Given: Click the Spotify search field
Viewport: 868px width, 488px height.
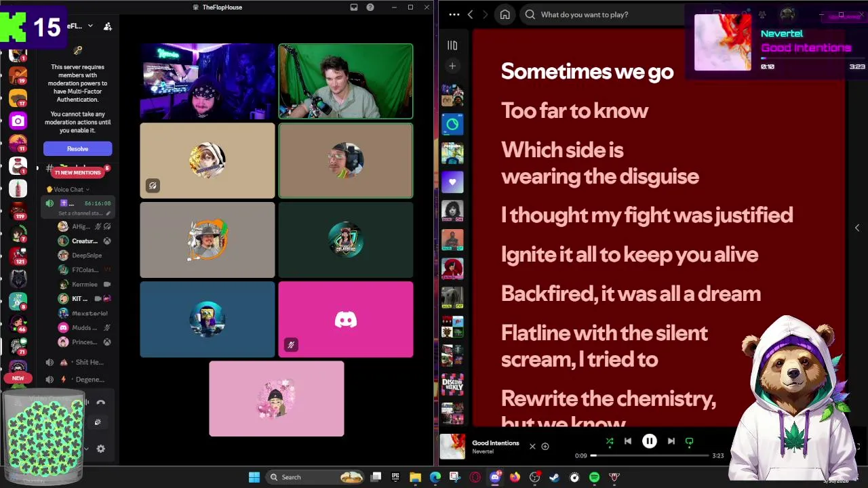Looking at the screenshot, I should [604, 14].
